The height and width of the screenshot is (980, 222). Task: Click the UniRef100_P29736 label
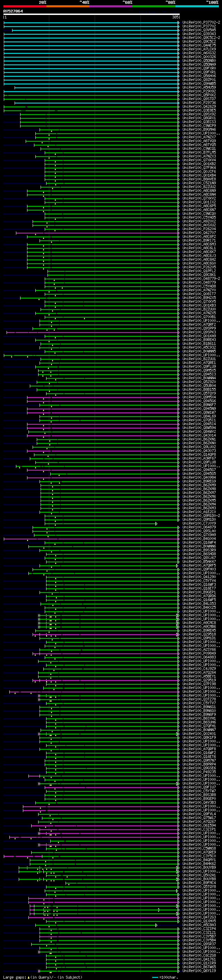click(199, 103)
